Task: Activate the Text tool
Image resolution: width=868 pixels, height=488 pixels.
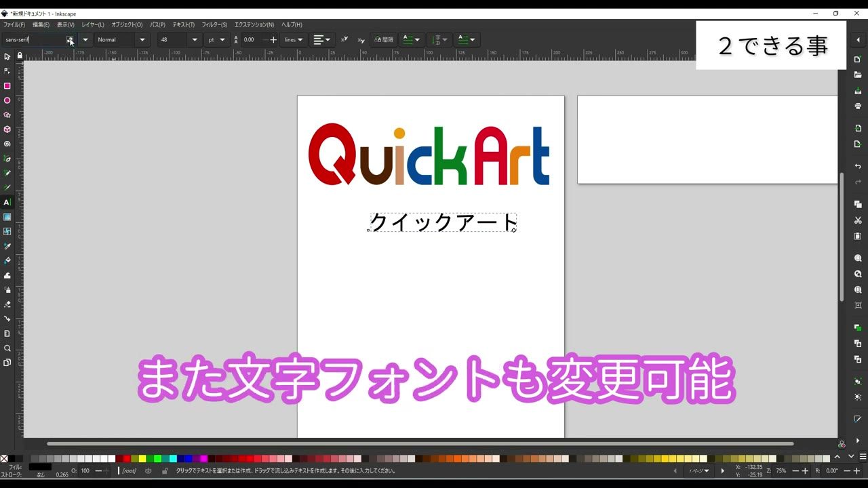Action: [x=7, y=202]
